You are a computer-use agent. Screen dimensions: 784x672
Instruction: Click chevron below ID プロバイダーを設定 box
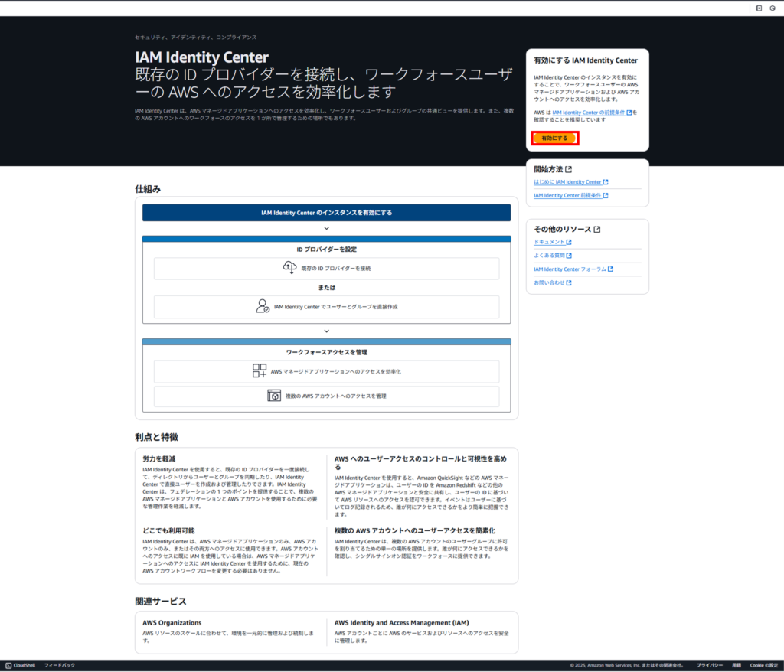coord(326,331)
